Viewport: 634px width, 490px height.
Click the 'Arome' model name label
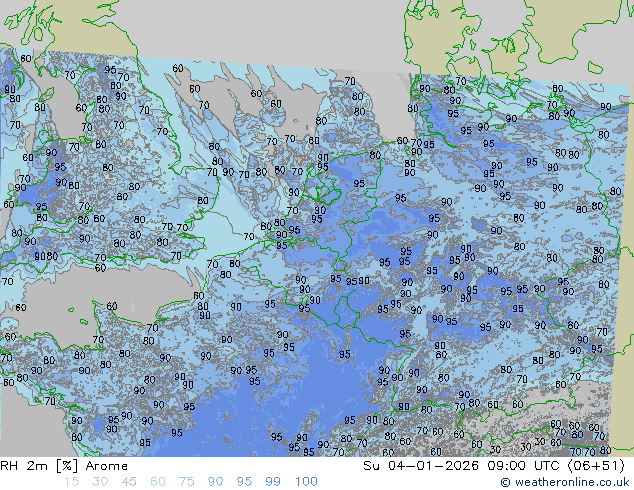pos(107,466)
